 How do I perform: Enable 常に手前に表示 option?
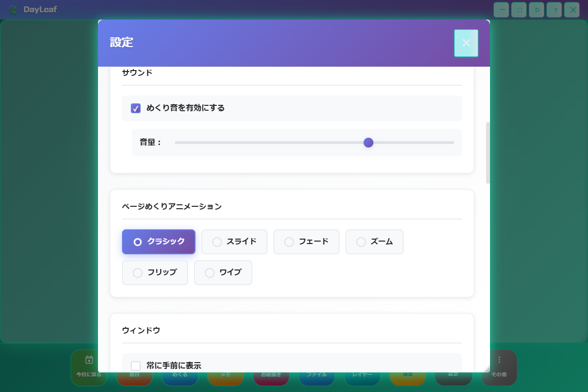point(135,366)
